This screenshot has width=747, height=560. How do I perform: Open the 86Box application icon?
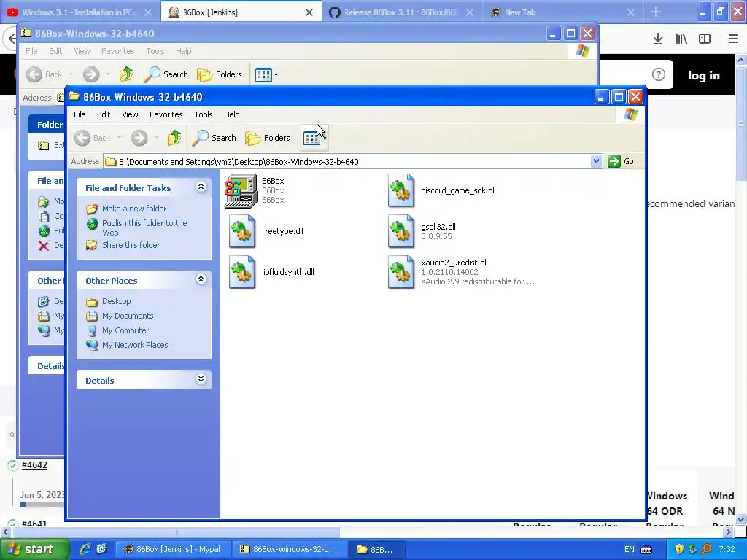[241, 190]
